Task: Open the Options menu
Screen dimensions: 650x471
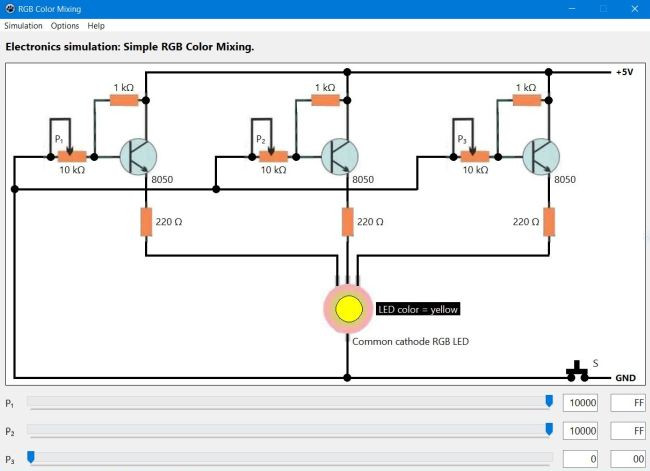Action: tap(65, 26)
